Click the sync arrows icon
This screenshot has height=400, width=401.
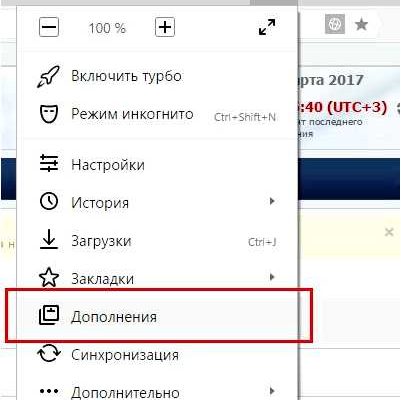49,354
